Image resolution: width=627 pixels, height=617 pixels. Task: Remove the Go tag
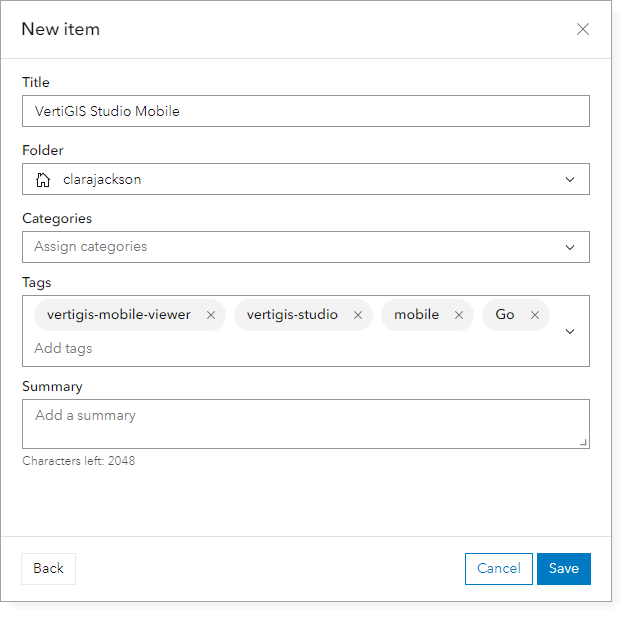point(535,315)
